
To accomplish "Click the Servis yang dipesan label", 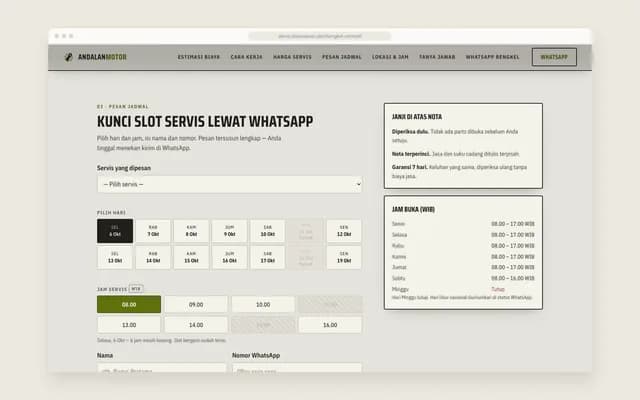I will coord(124,168).
